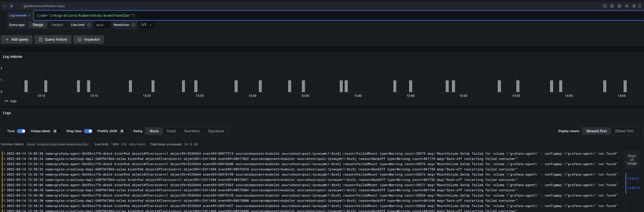Open the Log browser
This screenshot has width=644, height=212.
pos(19,15)
